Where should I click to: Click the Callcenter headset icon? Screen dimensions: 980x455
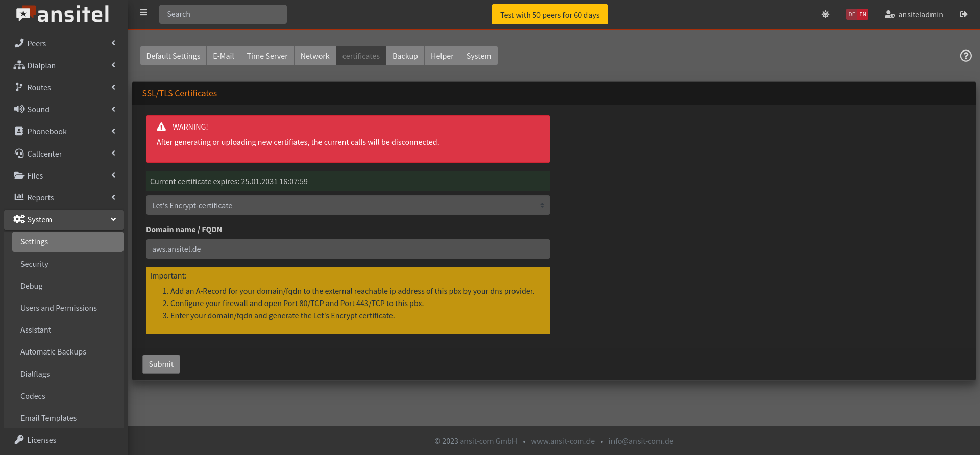pyautogui.click(x=19, y=154)
